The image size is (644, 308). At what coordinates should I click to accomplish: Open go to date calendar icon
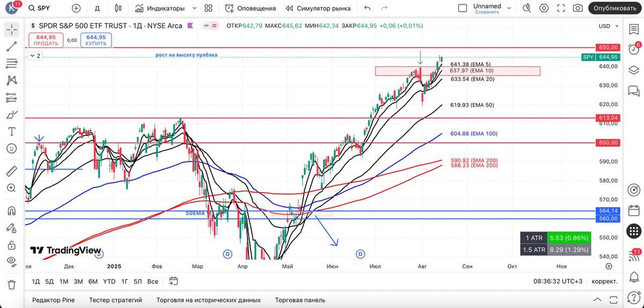173,281
